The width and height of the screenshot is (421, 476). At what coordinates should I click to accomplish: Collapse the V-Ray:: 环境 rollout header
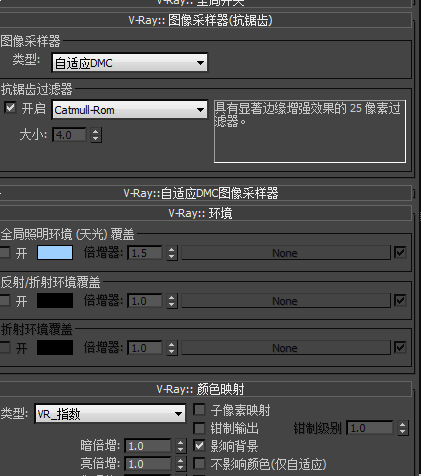(206, 213)
